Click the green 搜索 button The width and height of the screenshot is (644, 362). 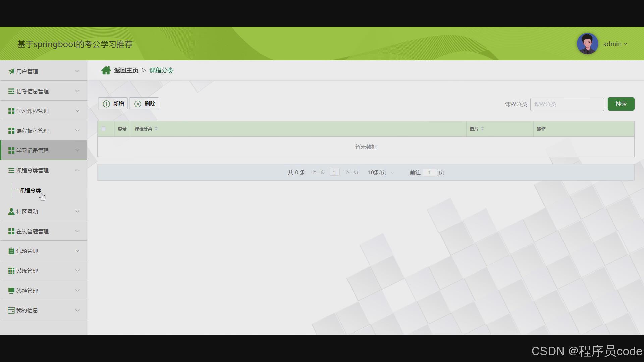click(x=621, y=104)
